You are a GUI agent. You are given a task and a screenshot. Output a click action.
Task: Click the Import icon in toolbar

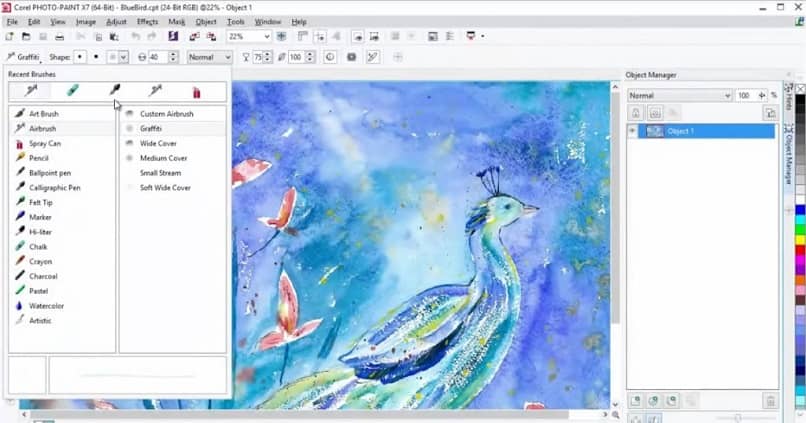(x=194, y=36)
